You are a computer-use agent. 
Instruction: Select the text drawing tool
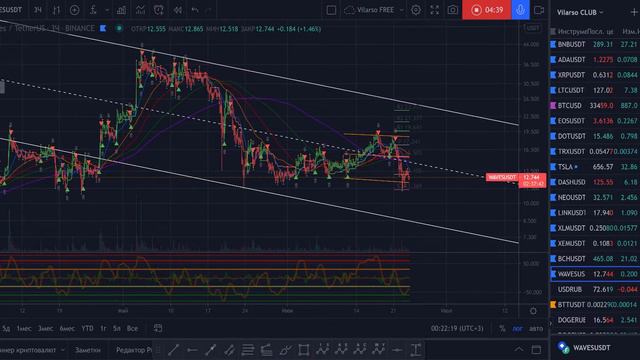coord(416,350)
